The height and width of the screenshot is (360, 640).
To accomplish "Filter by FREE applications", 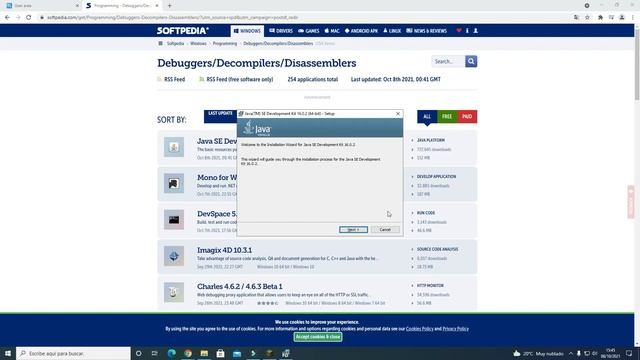I will pos(447,117).
